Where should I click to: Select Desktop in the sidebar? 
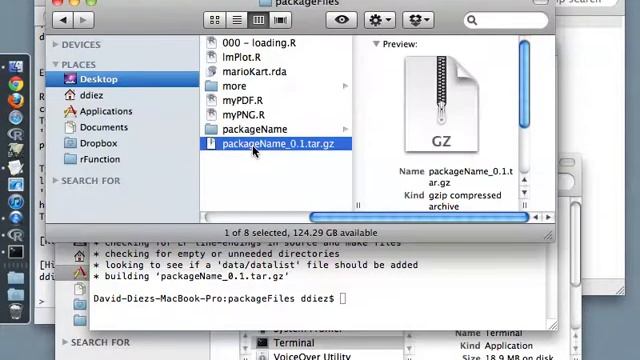click(122, 79)
